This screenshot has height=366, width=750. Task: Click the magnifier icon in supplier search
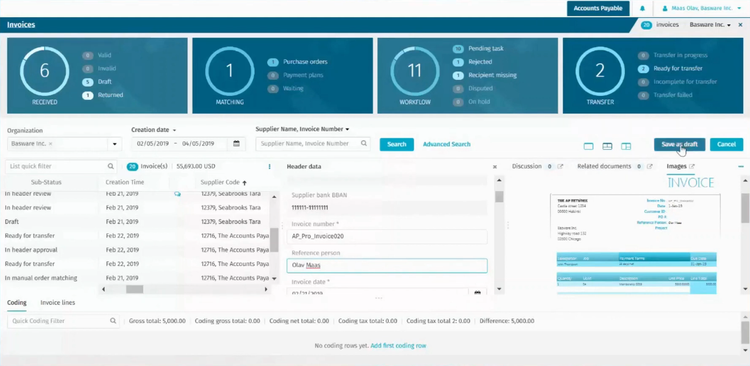364,143
